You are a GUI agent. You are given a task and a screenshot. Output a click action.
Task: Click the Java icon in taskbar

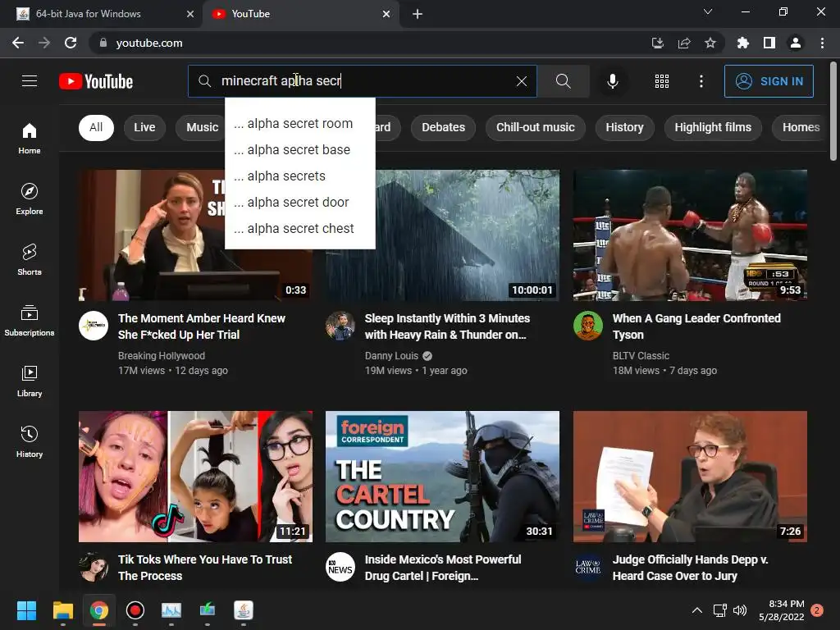[x=244, y=610]
